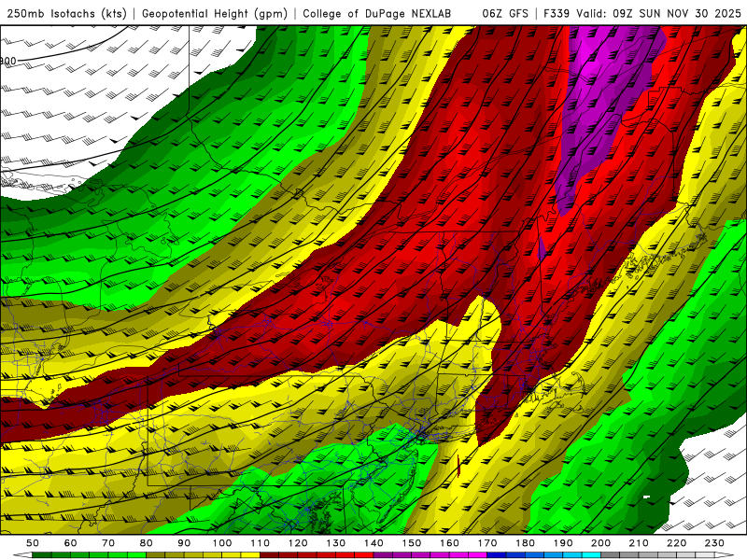Click the 120 knot scale label
This screenshot has width=747, height=560.
[x=298, y=543]
